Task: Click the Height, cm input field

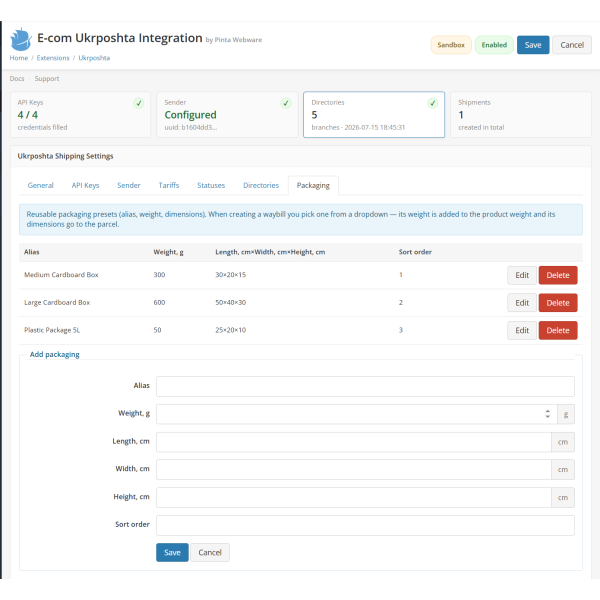Action: coord(354,497)
